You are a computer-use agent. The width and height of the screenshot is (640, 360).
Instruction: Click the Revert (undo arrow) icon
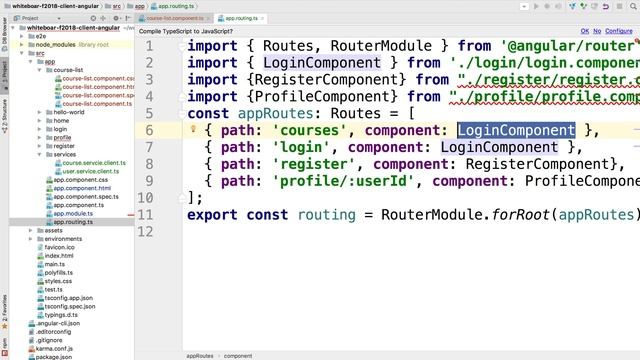pyautogui.click(x=606, y=7)
